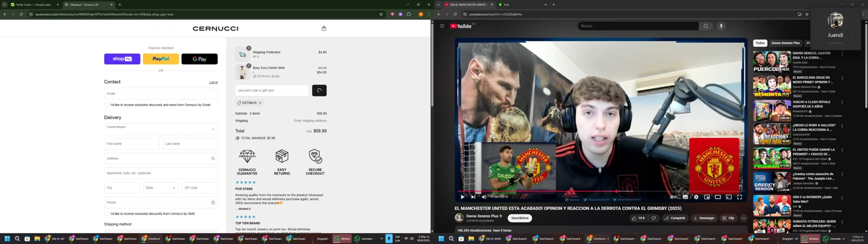The image size is (868, 244).
Task: Select the Todos filter chip
Action: (x=760, y=43)
